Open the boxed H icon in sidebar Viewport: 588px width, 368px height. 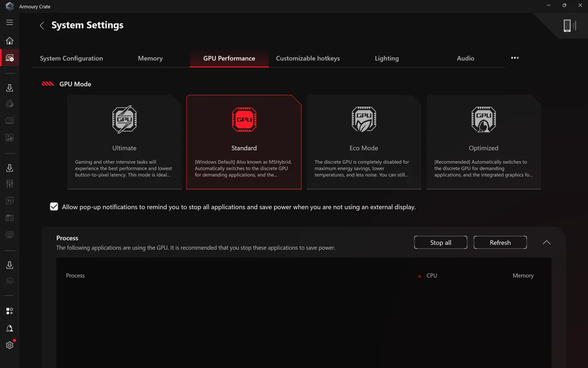pyautogui.click(x=10, y=201)
